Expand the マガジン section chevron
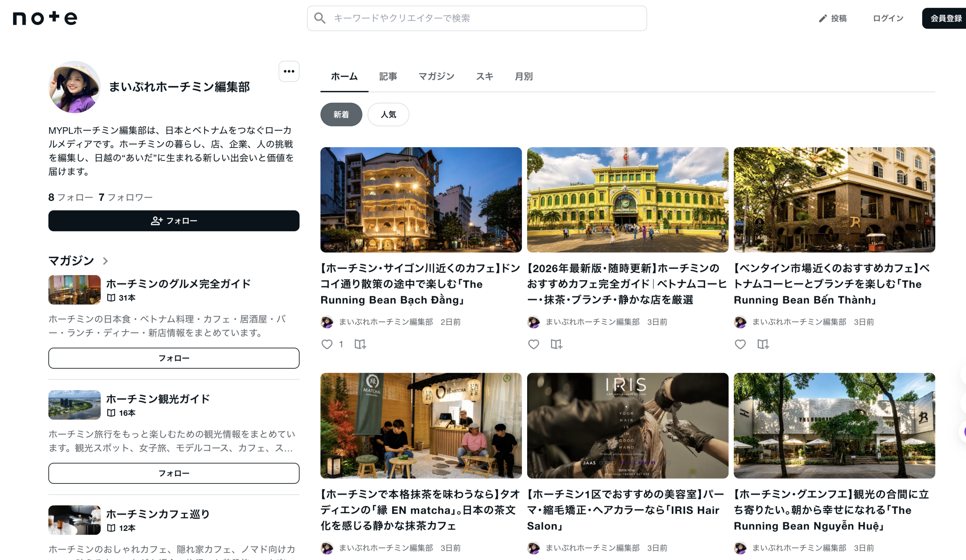Viewport: 966px width, 560px height. point(105,261)
